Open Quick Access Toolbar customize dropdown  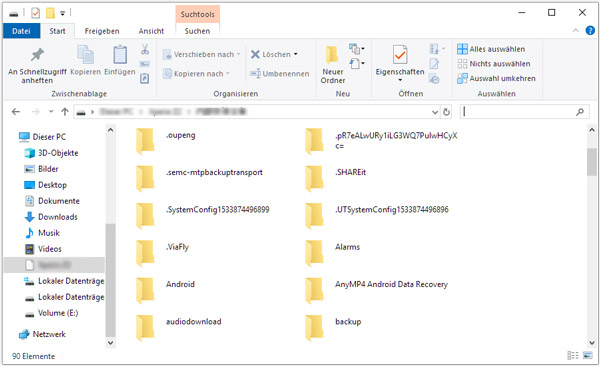[62, 13]
